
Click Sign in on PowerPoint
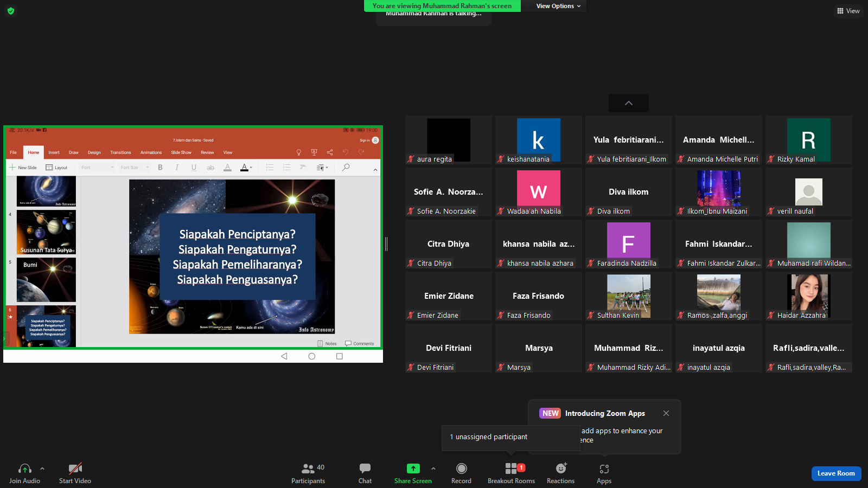coord(369,140)
